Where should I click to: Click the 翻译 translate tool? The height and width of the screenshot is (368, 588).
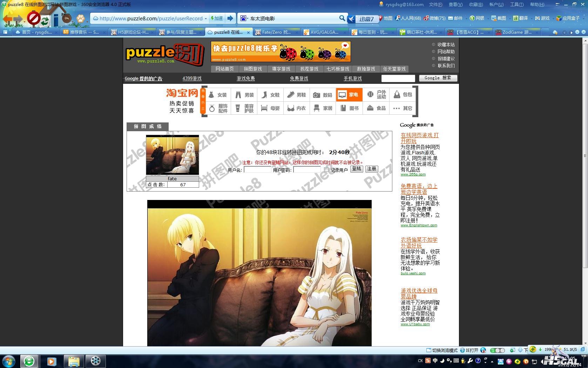coord(520,18)
